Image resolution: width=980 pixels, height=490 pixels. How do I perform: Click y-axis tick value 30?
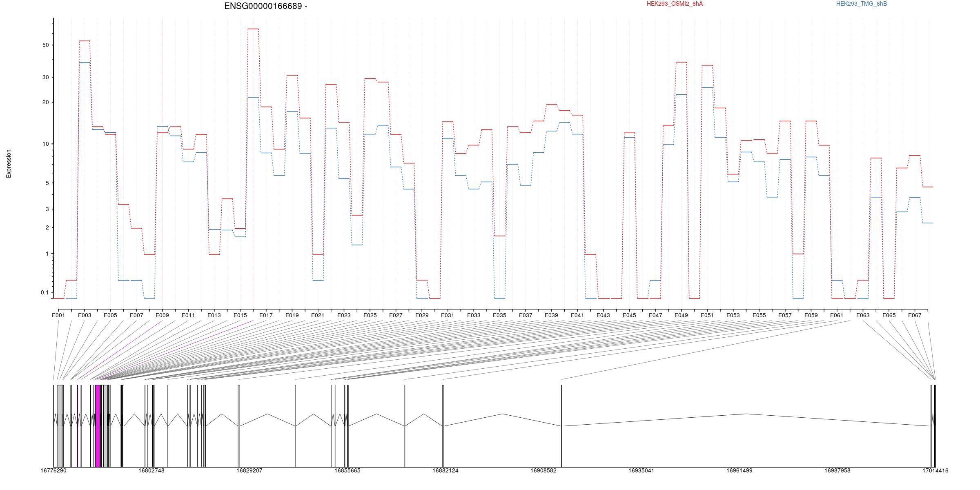pos(45,78)
